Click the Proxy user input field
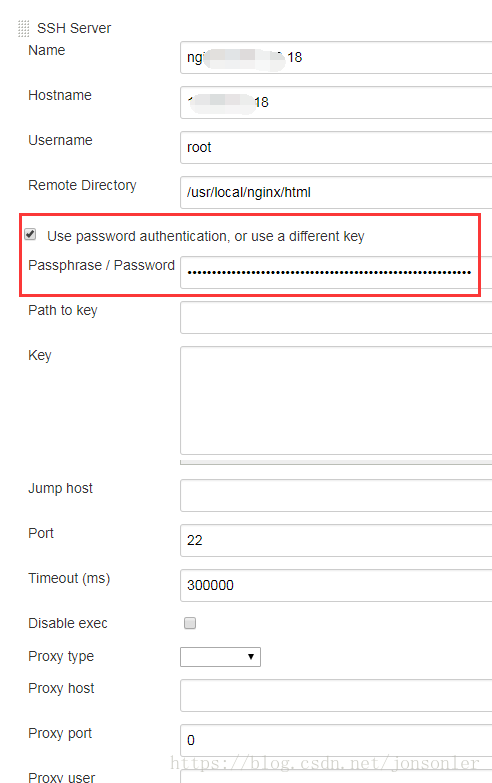 tap(336, 777)
